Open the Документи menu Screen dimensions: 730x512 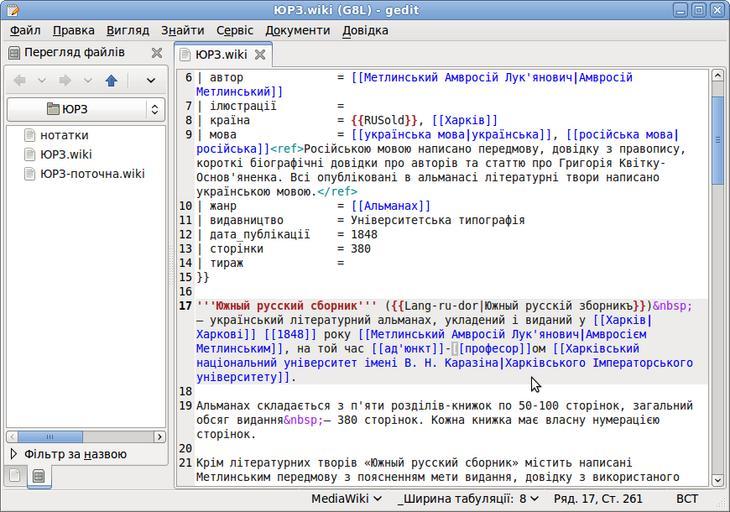click(x=297, y=30)
